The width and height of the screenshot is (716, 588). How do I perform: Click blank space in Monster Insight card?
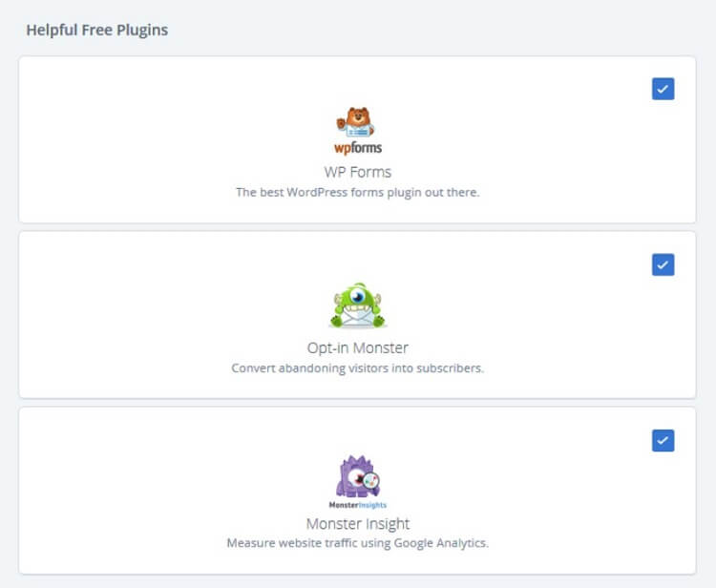pyautogui.click(x=137, y=491)
